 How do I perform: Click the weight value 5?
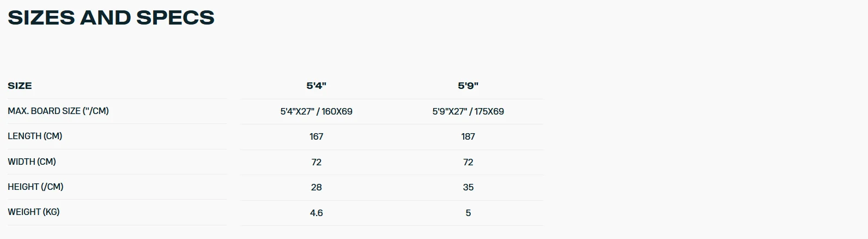pos(468,213)
